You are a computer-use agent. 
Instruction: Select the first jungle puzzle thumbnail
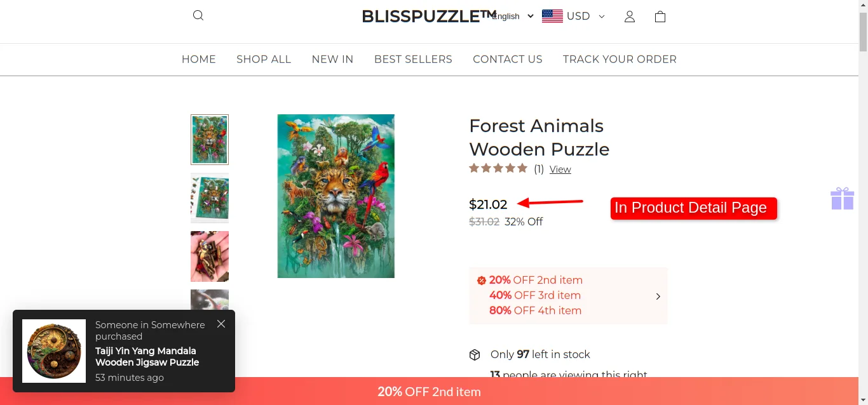(x=210, y=140)
